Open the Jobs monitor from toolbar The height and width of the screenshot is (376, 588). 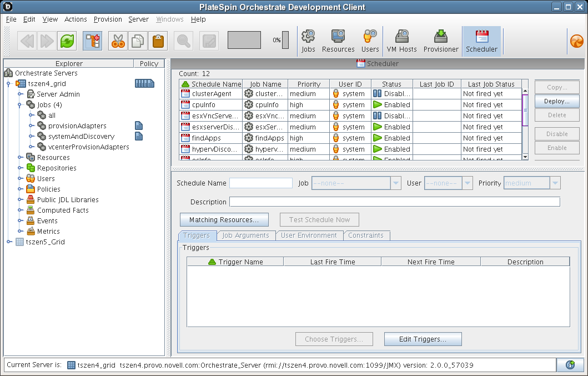click(x=308, y=42)
